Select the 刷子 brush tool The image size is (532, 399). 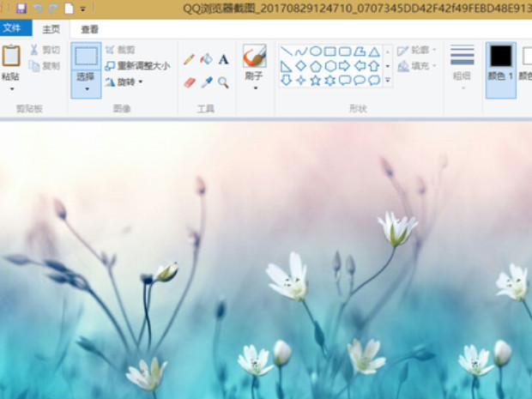pyautogui.click(x=254, y=63)
